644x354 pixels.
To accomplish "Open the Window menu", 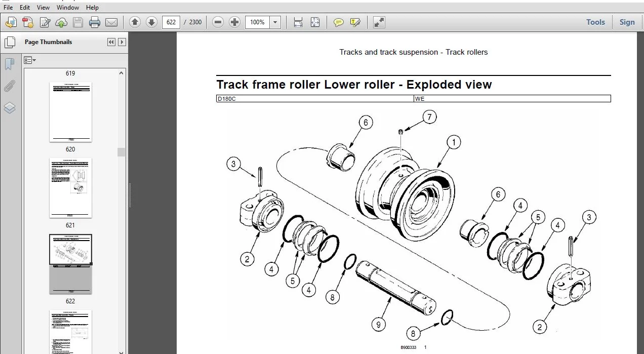I will [68, 8].
